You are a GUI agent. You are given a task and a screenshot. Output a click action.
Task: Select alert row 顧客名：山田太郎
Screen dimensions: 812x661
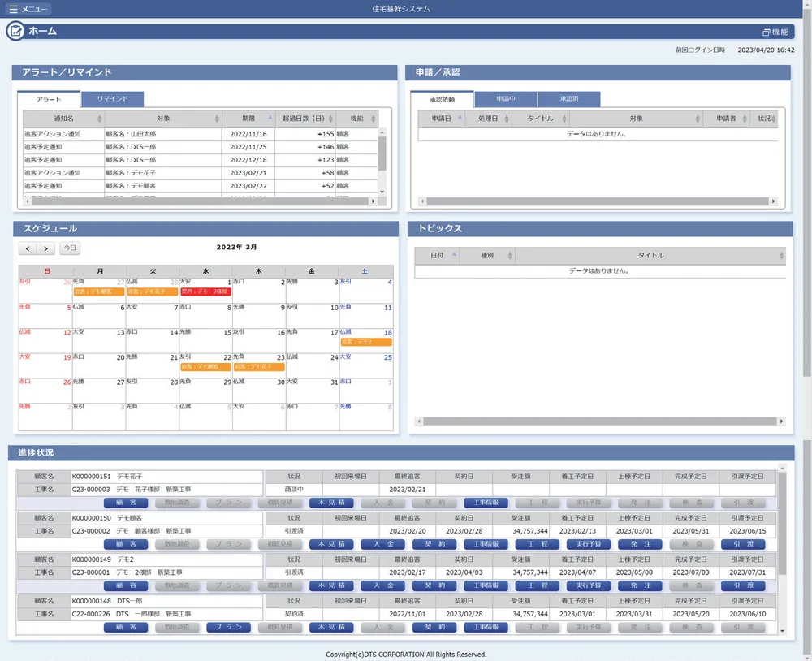point(201,134)
